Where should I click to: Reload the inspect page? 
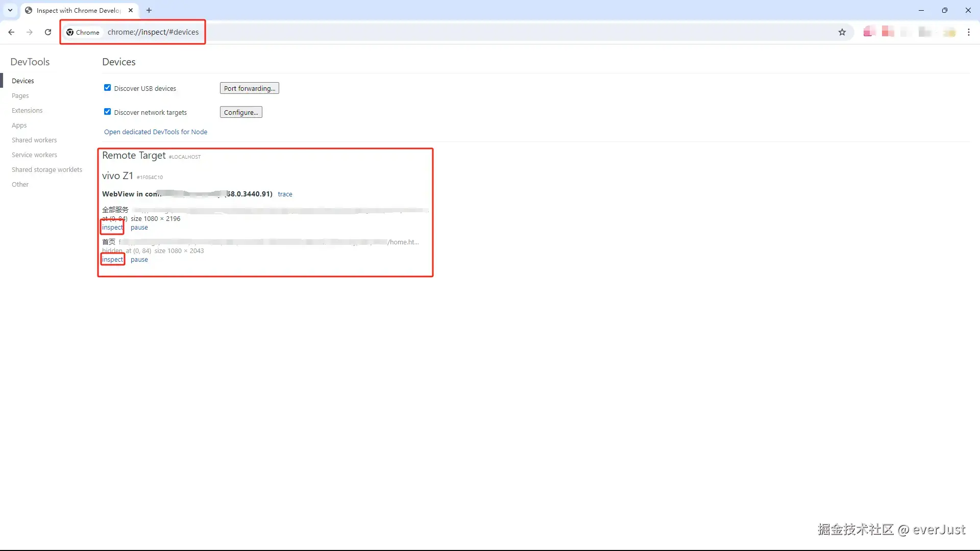tap(48, 32)
